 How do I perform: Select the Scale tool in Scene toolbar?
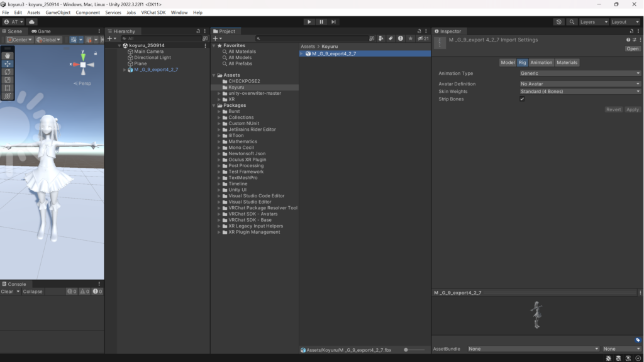pyautogui.click(x=8, y=80)
